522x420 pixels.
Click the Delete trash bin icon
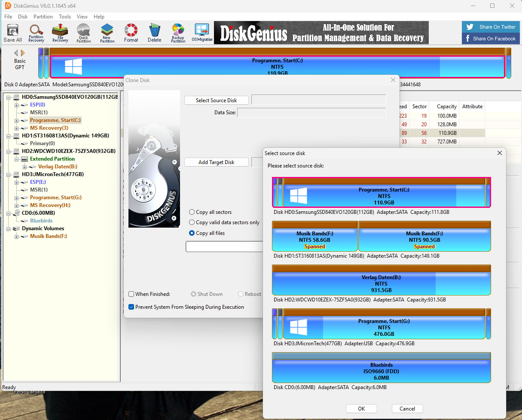pyautogui.click(x=155, y=33)
